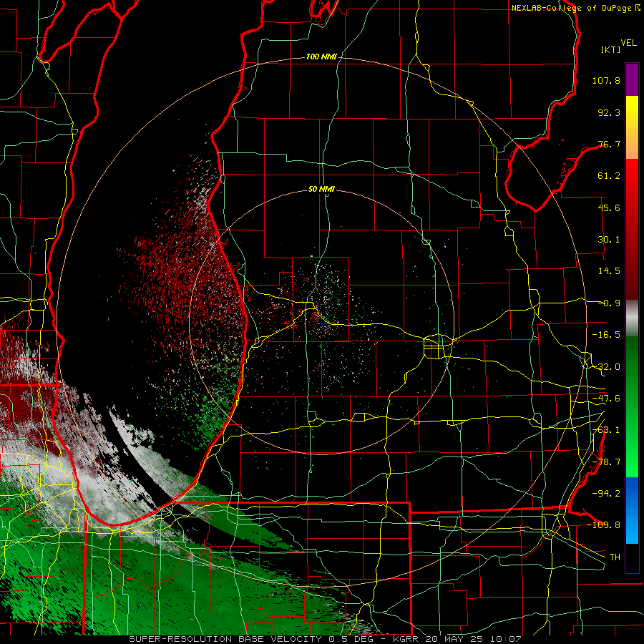Click the -78.7 velocity legend value
This screenshot has width=644, height=644.
[x=606, y=462]
